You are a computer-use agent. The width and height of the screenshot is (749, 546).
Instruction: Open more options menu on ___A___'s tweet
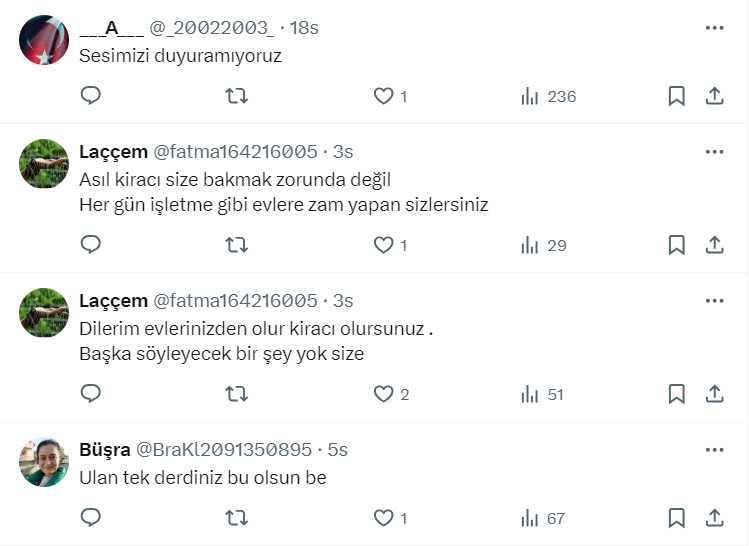point(714,28)
